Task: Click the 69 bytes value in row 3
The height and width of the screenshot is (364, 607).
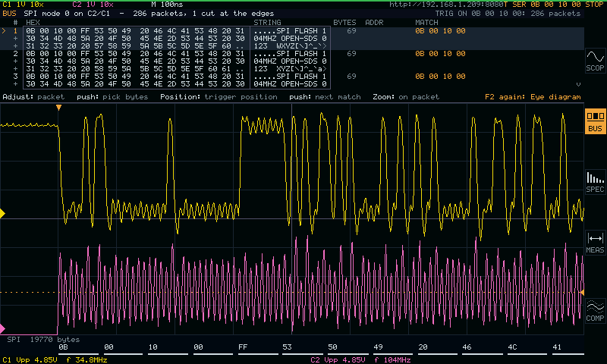Action: click(x=351, y=77)
